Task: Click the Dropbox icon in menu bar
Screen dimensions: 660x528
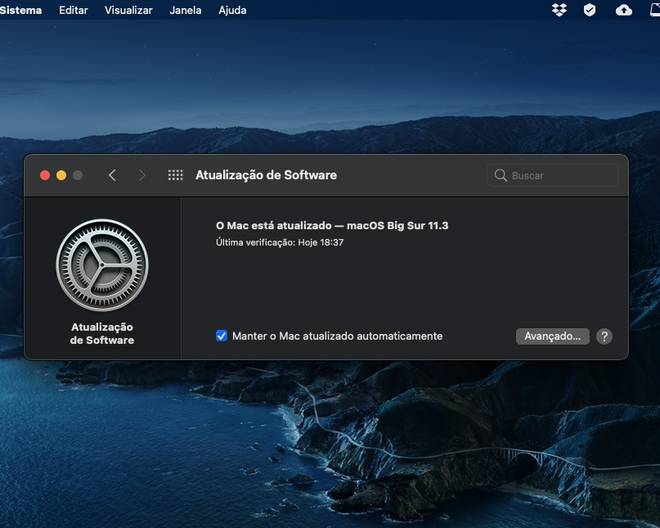Action: tap(559, 10)
